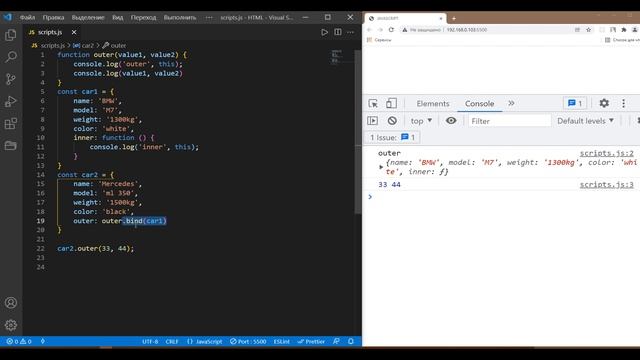This screenshot has width=640, height=360.
Task: Open the Extensions puzzle icon in Chrome
Action: (624, 30)
